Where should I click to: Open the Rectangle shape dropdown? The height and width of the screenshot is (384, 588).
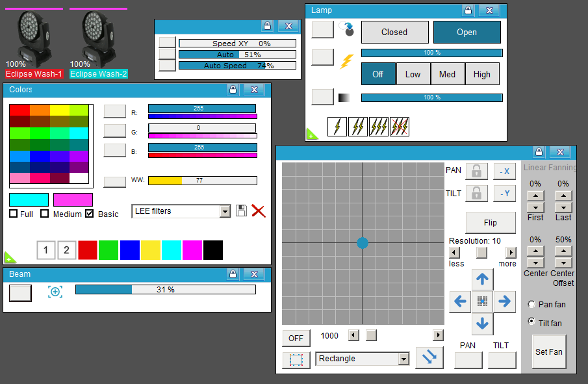tap(403, 359)
